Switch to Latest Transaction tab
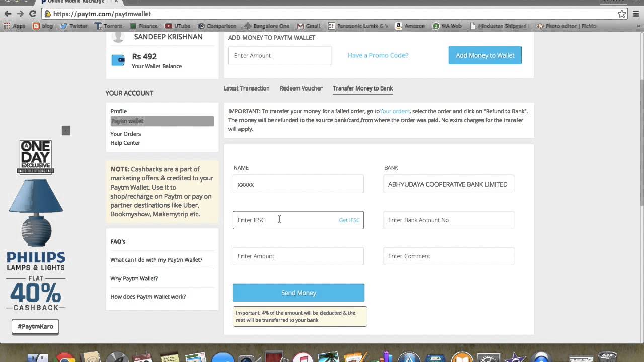The height and width of the screenshot is (362, 644). tap(247, 88)
